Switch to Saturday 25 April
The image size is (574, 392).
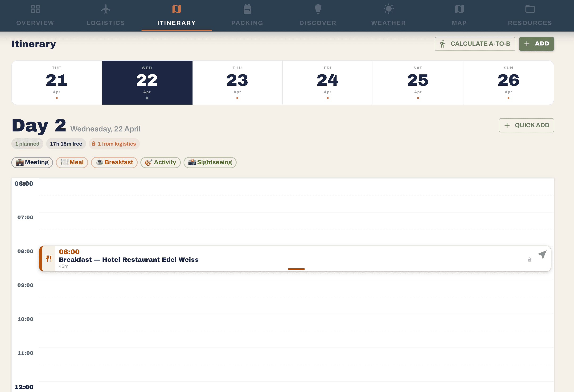(418, 82)
